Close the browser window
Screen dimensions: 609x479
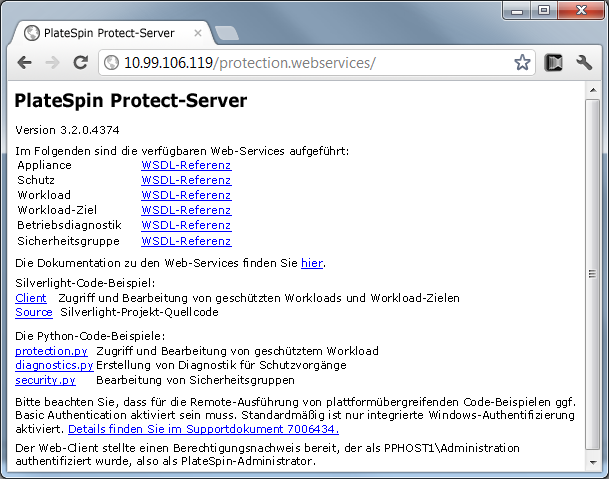[x=581, y=10]
